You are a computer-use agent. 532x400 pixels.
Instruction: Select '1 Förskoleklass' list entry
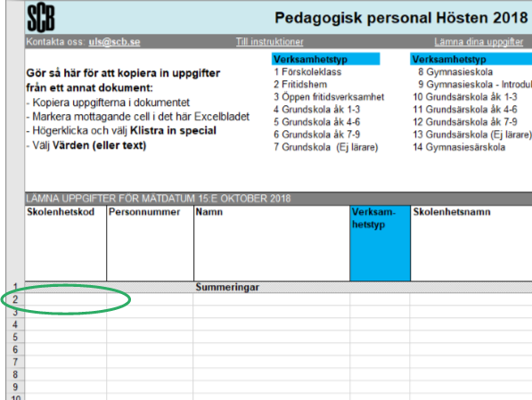coord(307,72)
